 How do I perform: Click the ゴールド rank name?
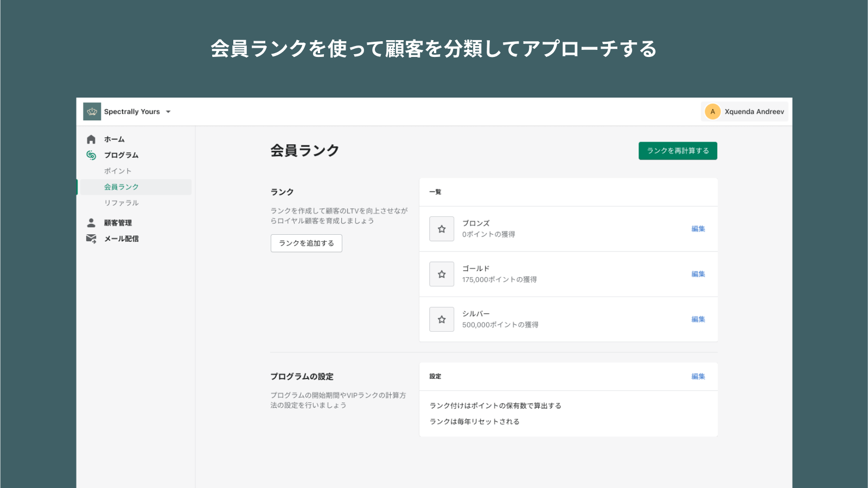click(476, 268)
